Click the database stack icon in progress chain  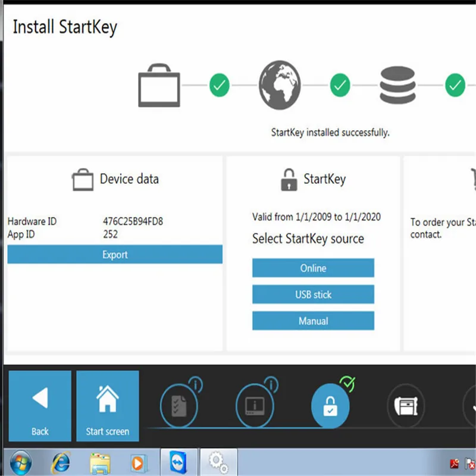397,85
